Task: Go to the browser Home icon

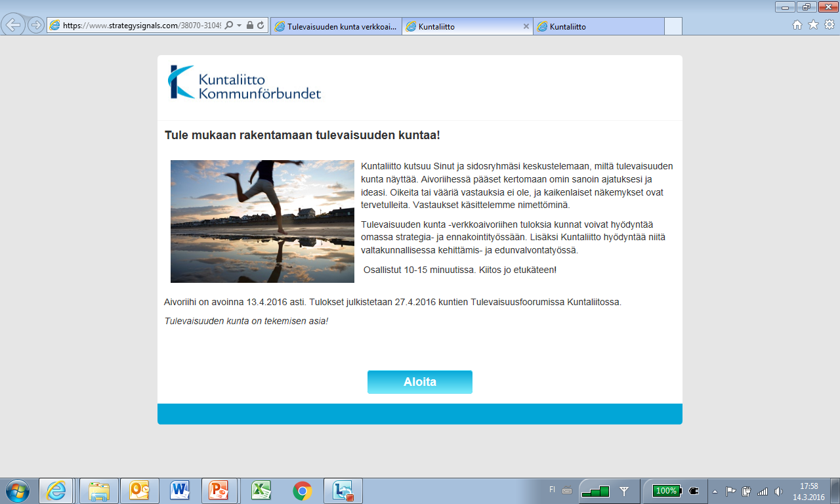Action: (x=797, y=25)
